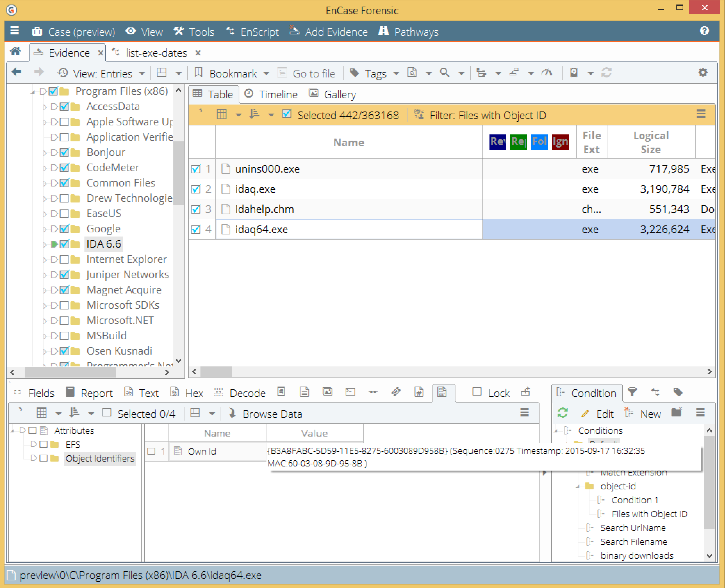Open the Tags dropdown arrow
725x588 pixels.
pyautogui.click(x=396, y=73)
